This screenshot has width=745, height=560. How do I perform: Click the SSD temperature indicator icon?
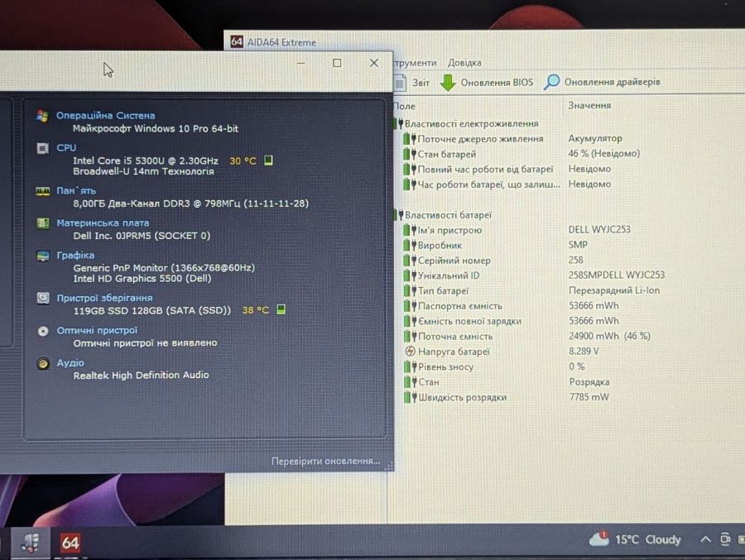(281, 309)
